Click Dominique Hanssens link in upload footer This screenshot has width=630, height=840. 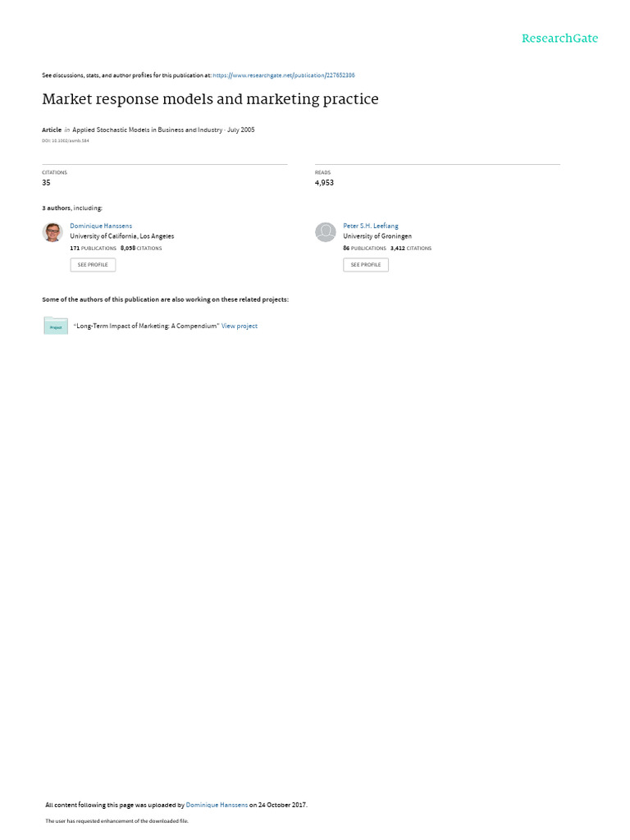pyautogui.click(x=217, y=805)
